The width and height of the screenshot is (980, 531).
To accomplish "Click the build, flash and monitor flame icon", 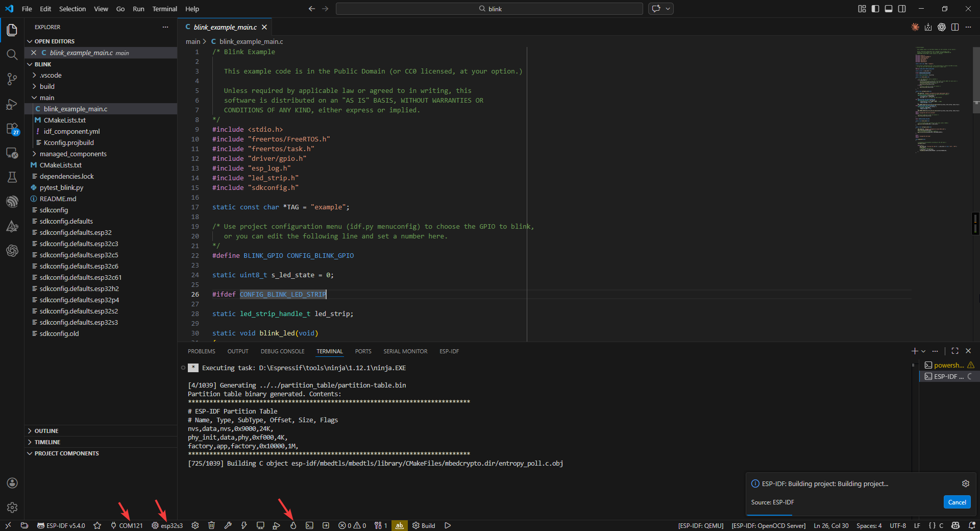I will (293, 525).
